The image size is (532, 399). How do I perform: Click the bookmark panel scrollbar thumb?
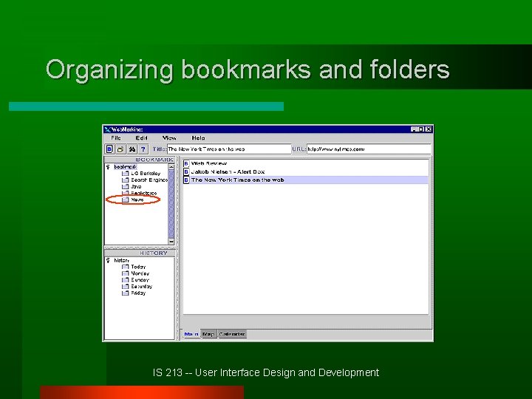(x=171, y=204)
